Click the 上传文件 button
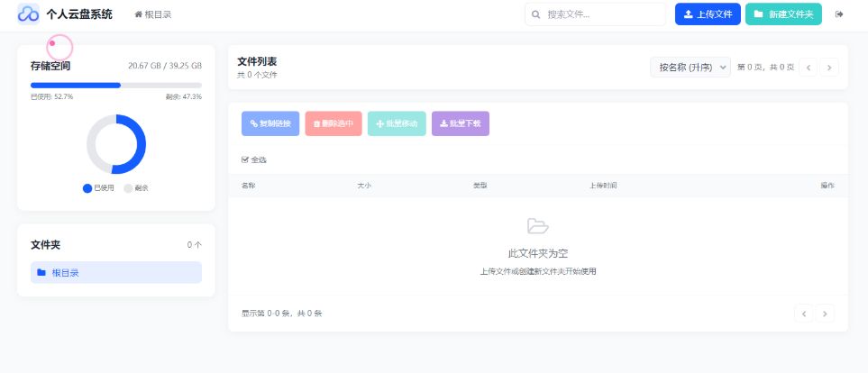 pyautogui.click(x=708, y=14)
